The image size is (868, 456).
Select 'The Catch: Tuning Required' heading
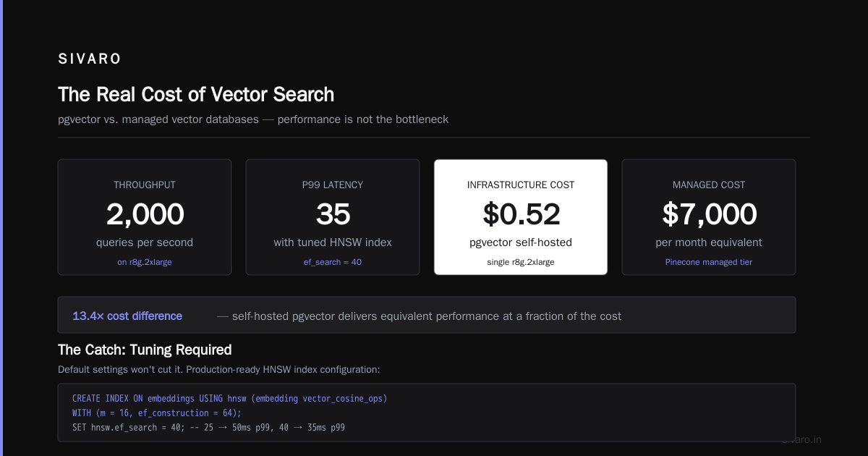pyautogui.click(x=145, y=350)
